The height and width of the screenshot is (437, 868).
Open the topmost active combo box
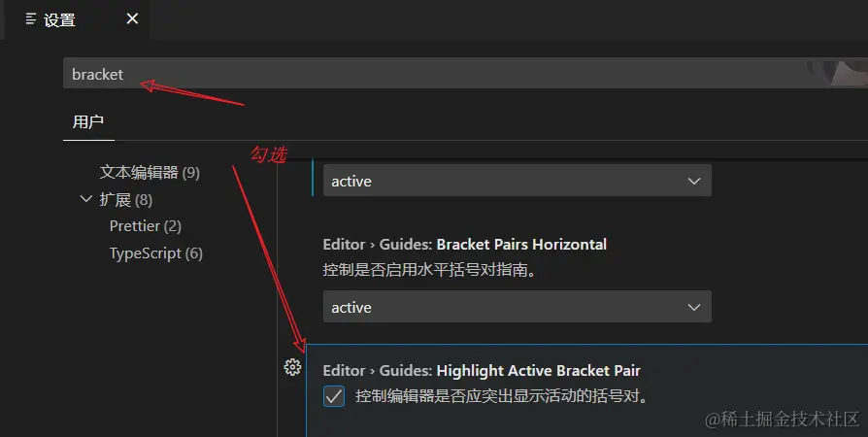(517, 181)
